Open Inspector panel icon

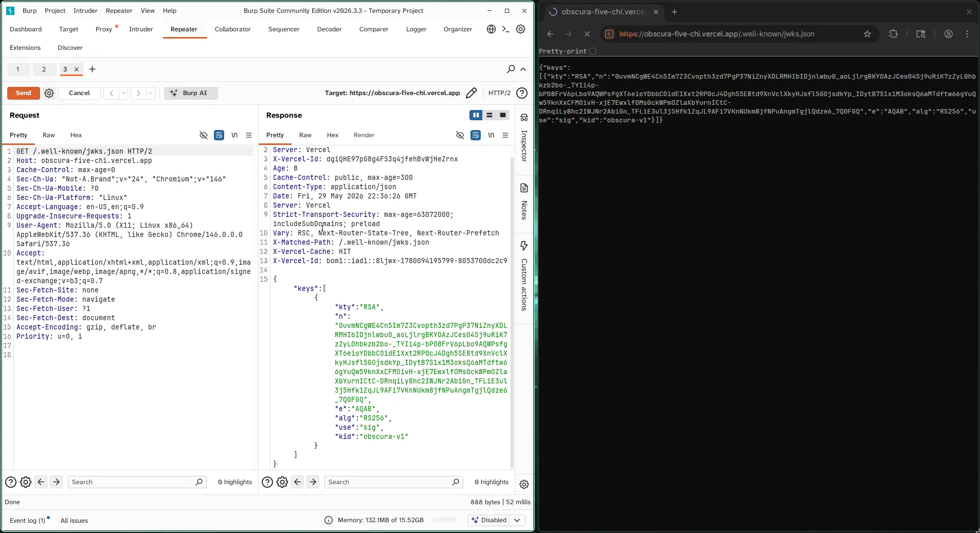pyautogui.click(x=524, y=118)
